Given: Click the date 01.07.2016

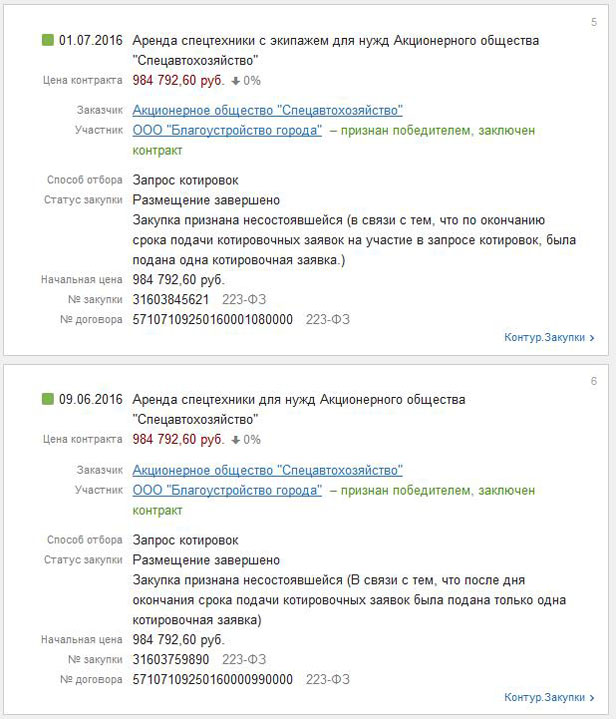Looking at the screenshot, I should click(90, 41).
